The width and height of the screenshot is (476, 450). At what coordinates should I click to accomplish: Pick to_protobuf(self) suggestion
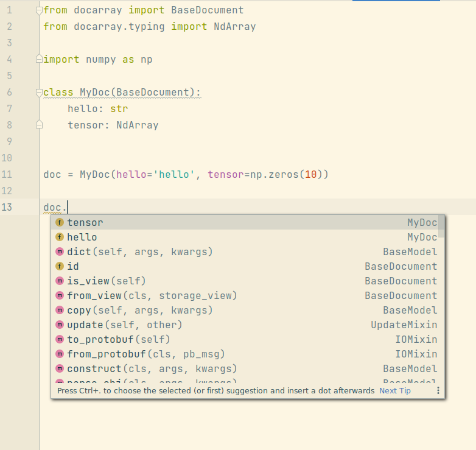pos(247,339)
